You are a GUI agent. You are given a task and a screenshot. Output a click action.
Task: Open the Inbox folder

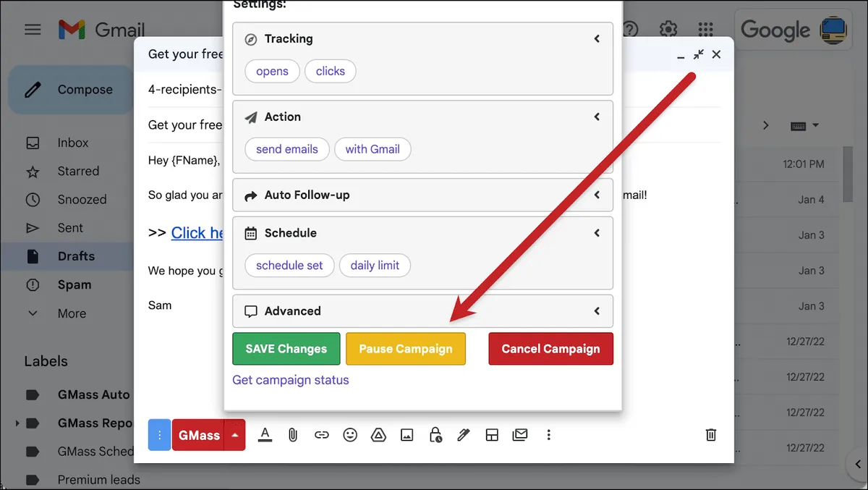tap(73, 143)
